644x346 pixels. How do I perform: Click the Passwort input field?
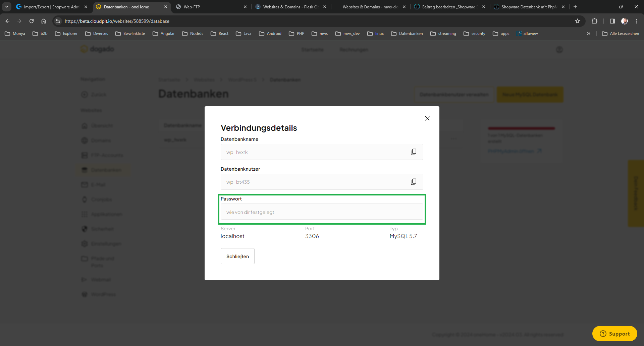click(x=321, y=212)
